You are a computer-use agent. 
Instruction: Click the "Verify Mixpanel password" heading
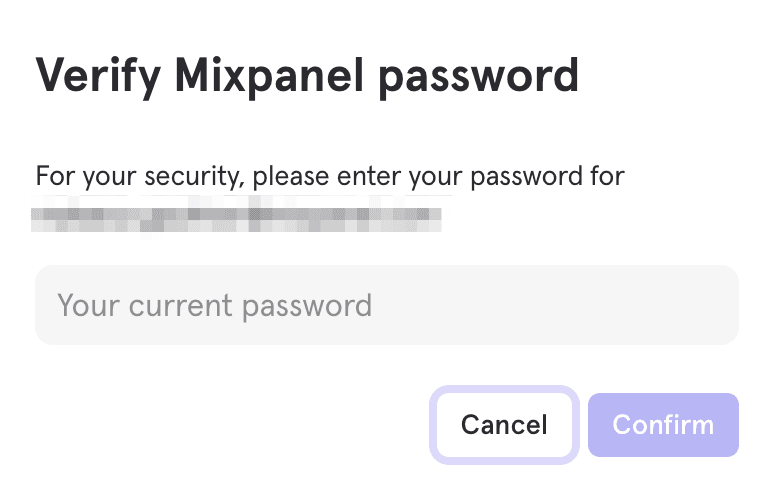[x=307, y=77]
